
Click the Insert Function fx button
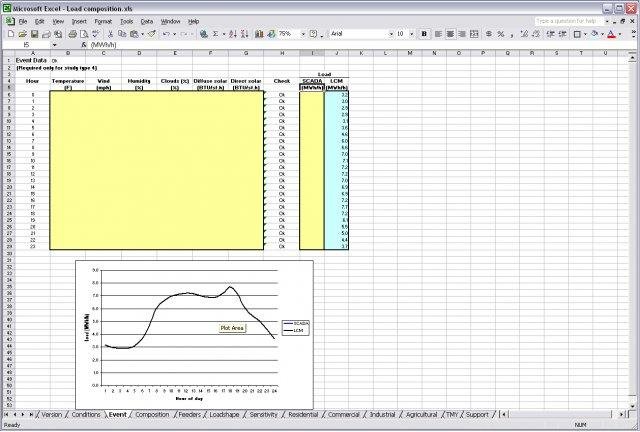click(84, 45)
